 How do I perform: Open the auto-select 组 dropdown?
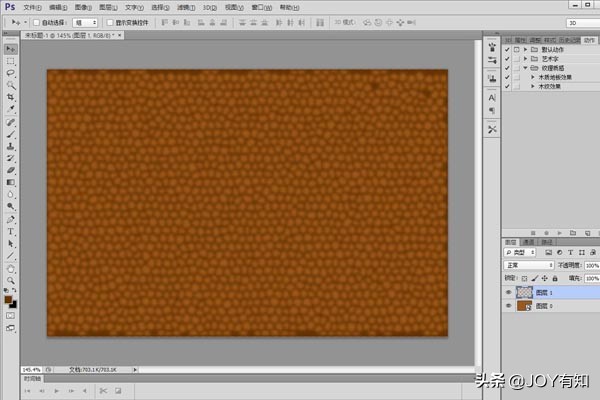(x=85, y=23)
